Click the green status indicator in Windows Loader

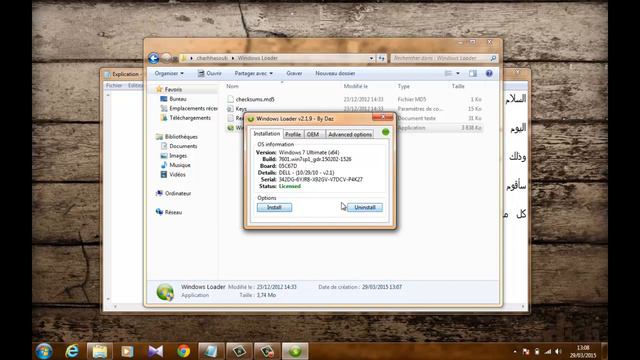(x=385, y=132)
